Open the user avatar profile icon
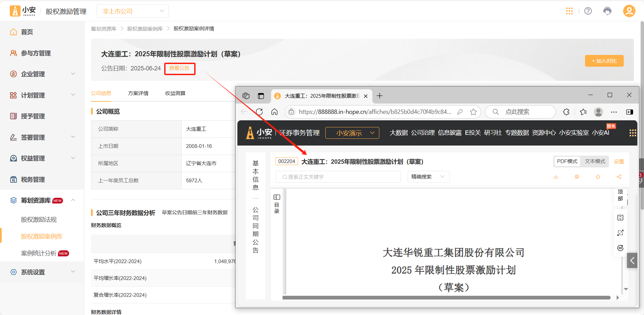644x315 pixels. coord(629,11)
